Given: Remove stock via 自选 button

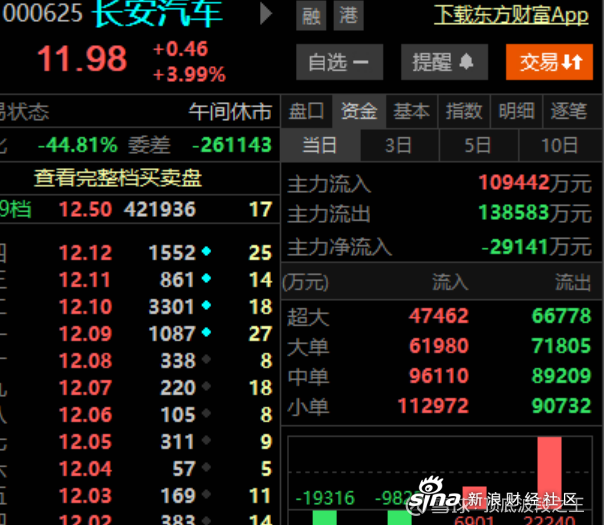Looking at the screenshot, I should (339, 62).
